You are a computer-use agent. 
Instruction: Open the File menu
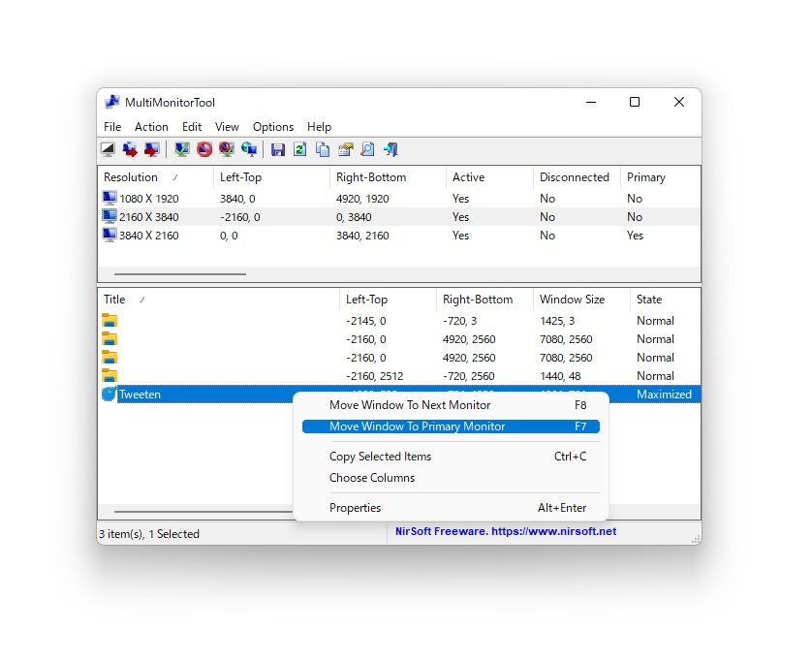(112, 127)
